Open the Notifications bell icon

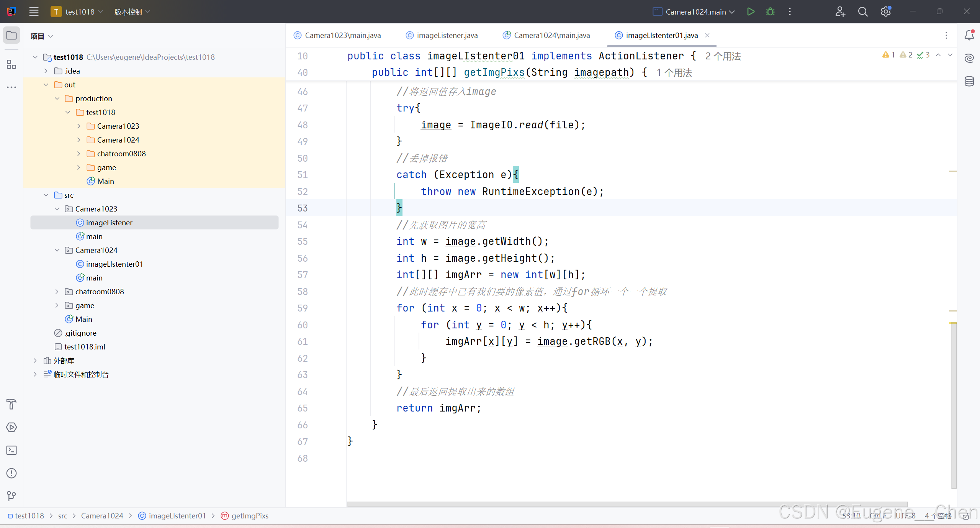point(969,35)
